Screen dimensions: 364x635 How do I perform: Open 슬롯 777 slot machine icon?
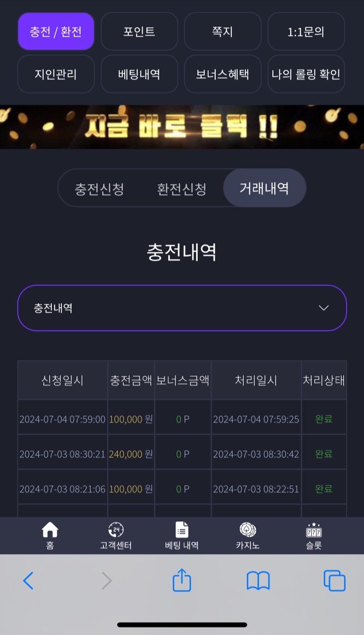click(314, 530)
